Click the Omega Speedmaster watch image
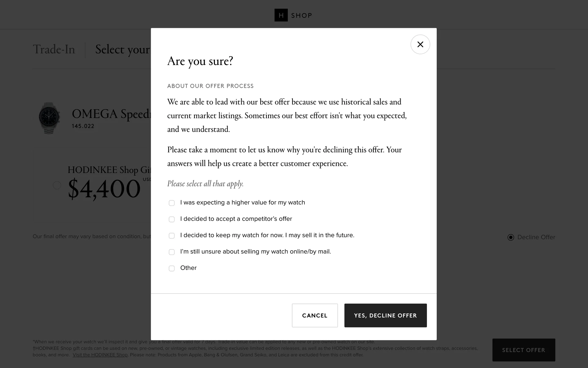This screenshot has width=588, height=368. point(49,118)
